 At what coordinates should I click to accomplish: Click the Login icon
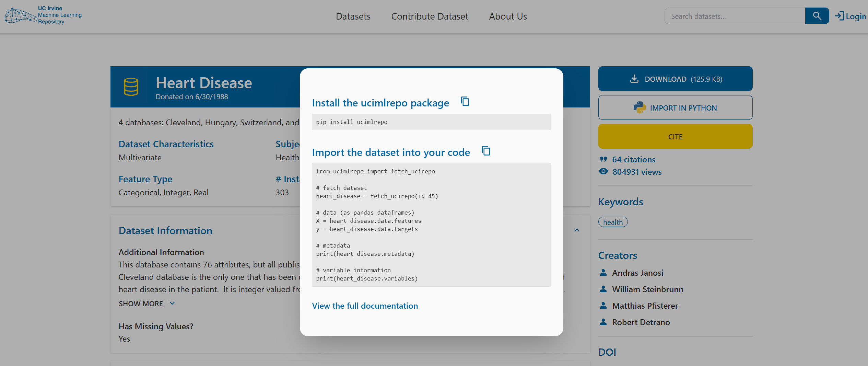840,16
